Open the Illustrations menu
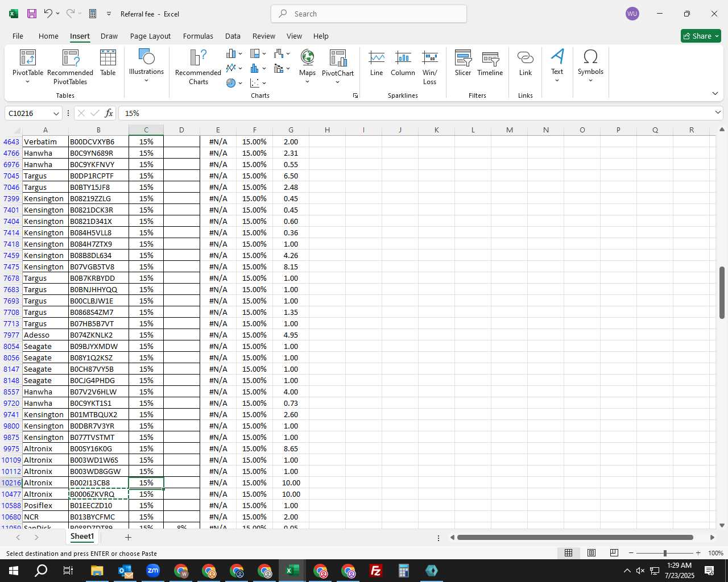This screenshot has width=728, height=582. coord(146,66)
